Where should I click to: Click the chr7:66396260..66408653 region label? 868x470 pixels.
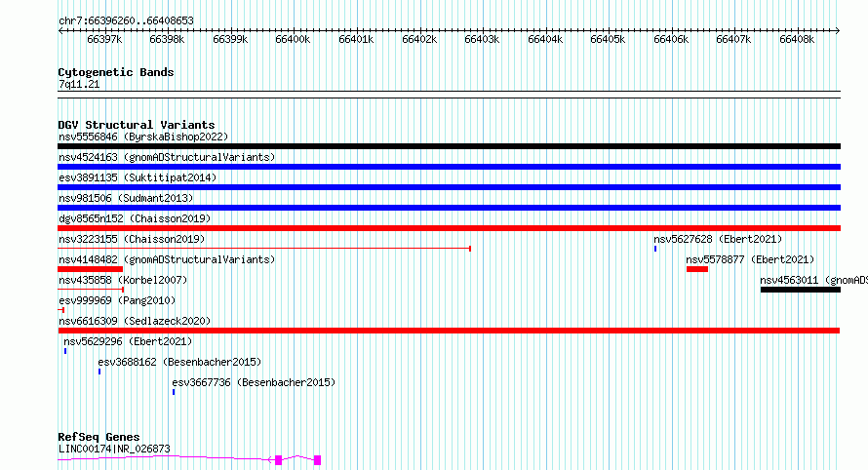[x=126, y=21]
